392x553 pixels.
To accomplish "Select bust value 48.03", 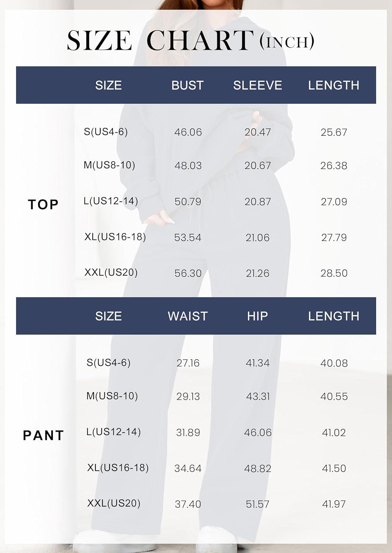I will (188, 166).
